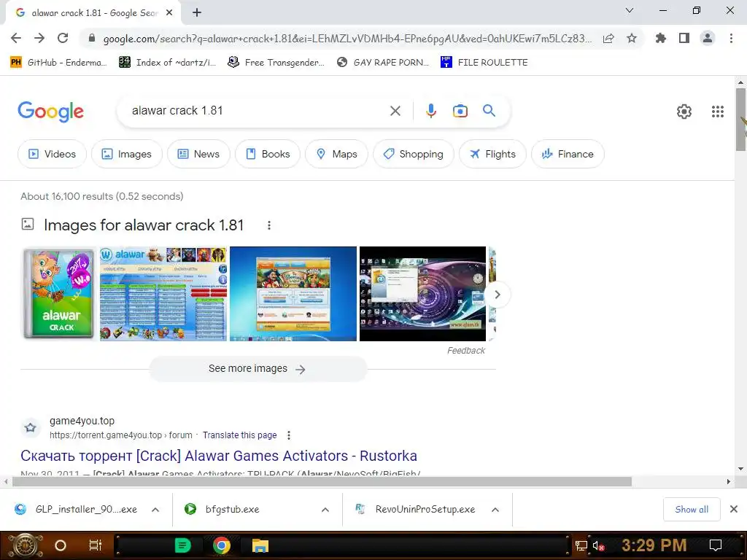The width and height of the screenshot is (747, 560).
Task: Close the alawar crack 1.81 tab
Action: [169, 13]
